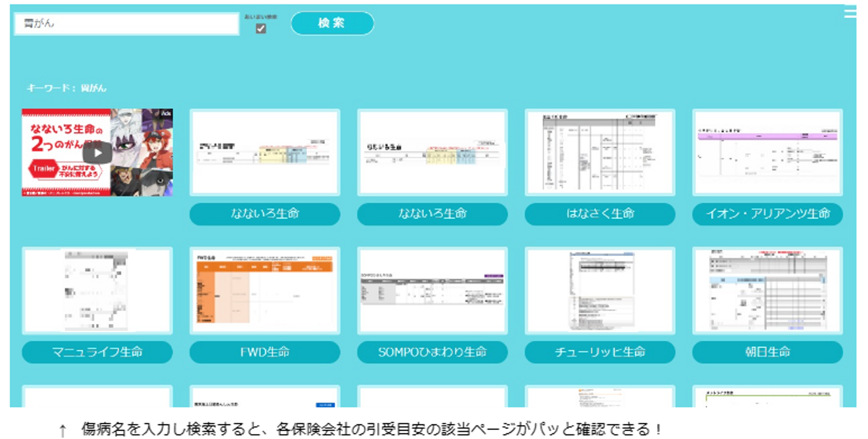Open the はなさく生命 document thumbnail

tap(600, 152)
